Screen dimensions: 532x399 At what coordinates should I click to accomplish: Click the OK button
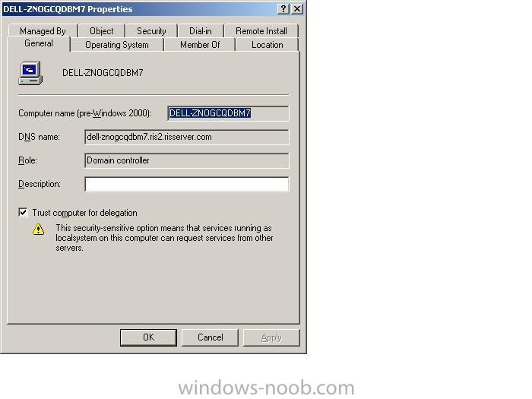pos(148,337)
